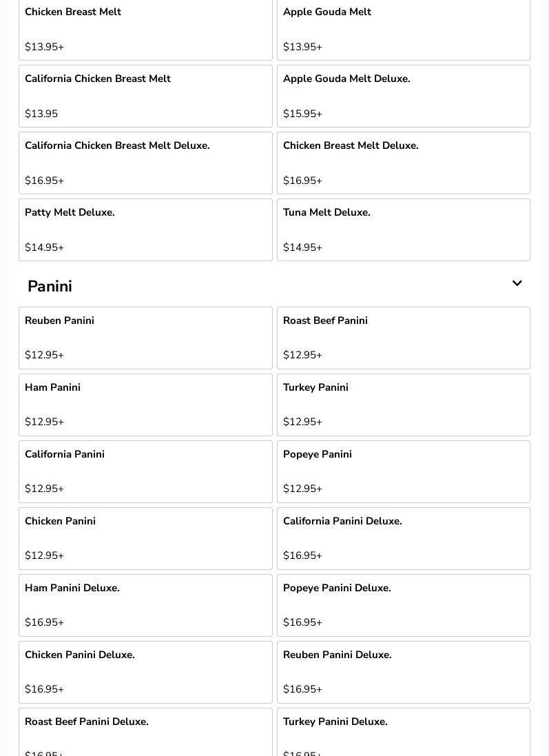Choose California Panini Deluxe item
The width and height of the screenshot is (549, 756).
point(403,538)
